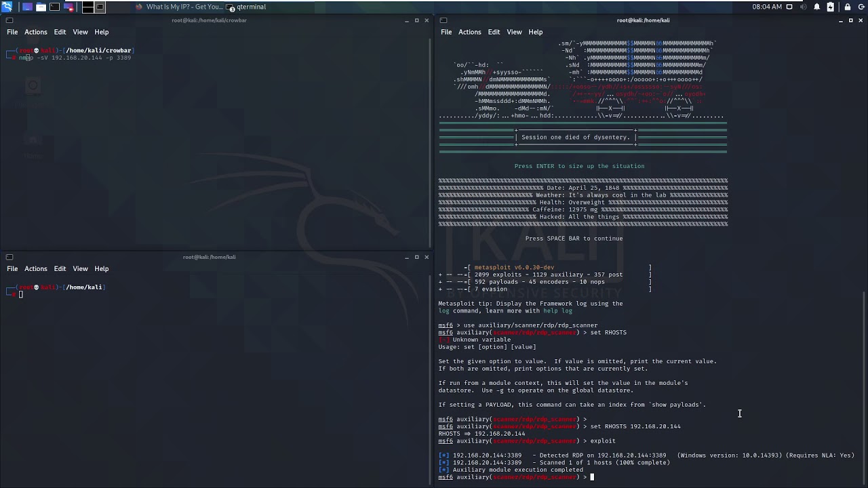The height and width of the screenshot is (488, 868).
Task: Click the 'help log' highlighted text
Action: 557,310
